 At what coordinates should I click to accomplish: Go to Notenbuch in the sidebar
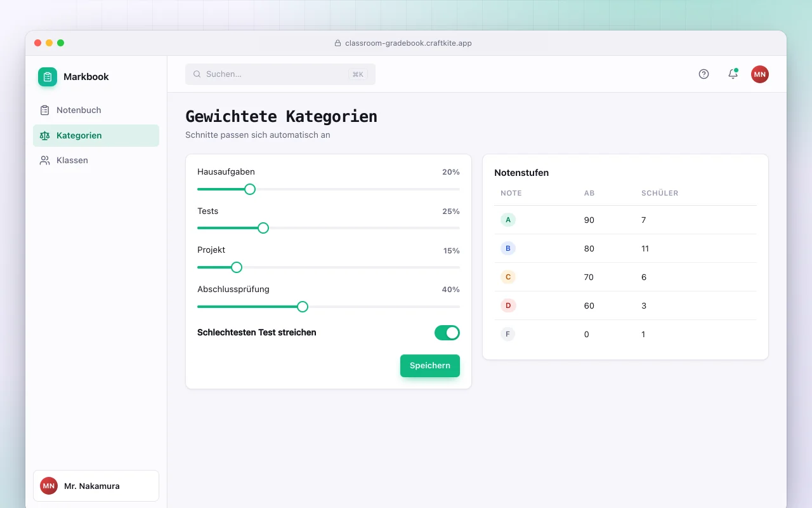(96, 110)
